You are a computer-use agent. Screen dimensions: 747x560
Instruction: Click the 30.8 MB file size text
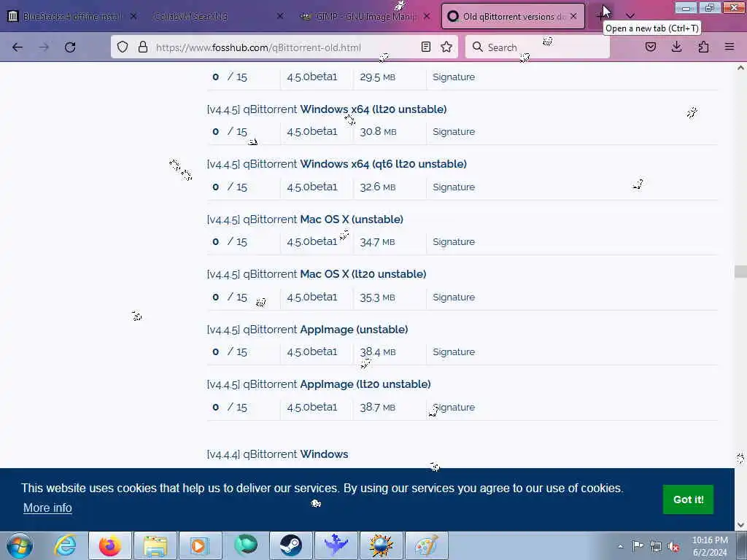(x=378, y=131)
